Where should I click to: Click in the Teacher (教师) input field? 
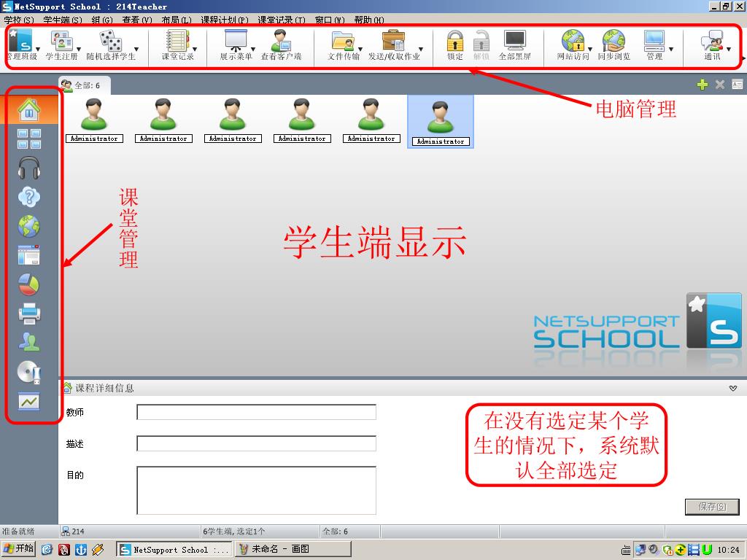click(x=256, y=412)
